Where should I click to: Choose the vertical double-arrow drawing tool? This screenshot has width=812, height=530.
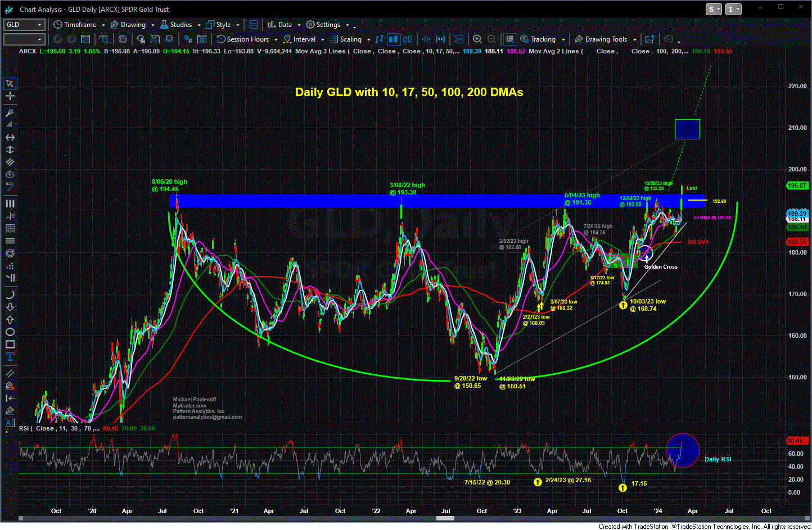click(10, 150)
